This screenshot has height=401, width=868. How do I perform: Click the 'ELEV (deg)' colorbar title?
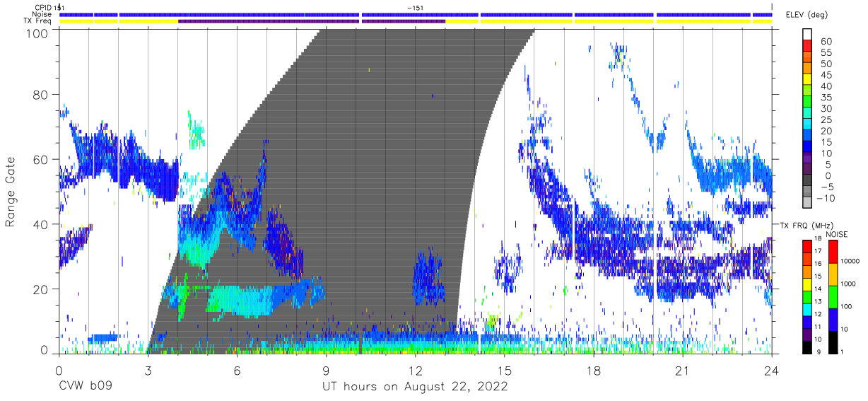pos(807,15)
